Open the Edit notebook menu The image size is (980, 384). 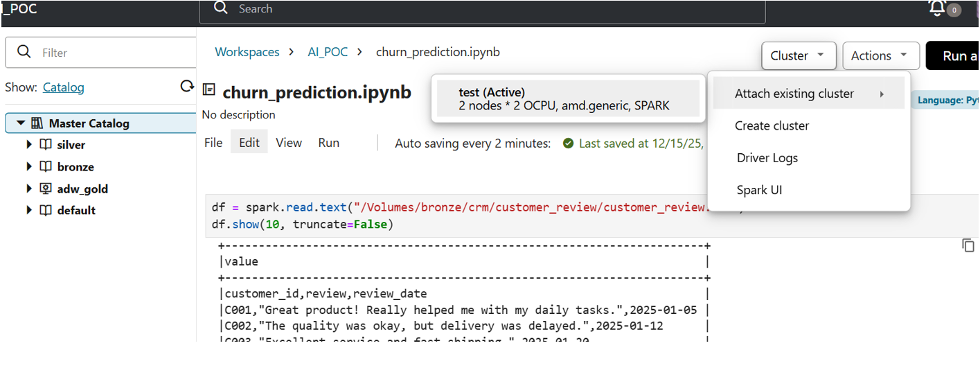coord(249,143)
